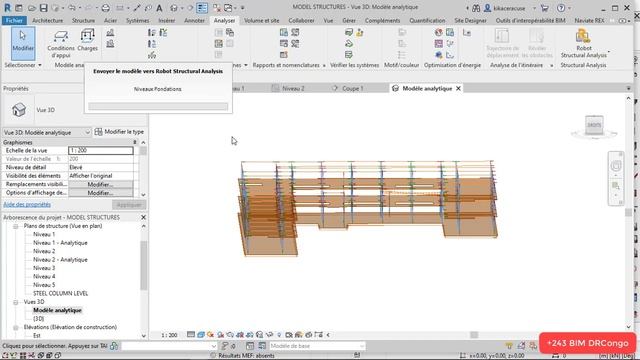
Task: Click Modifier for Remplacements visibilité
Action: (100, 184)
